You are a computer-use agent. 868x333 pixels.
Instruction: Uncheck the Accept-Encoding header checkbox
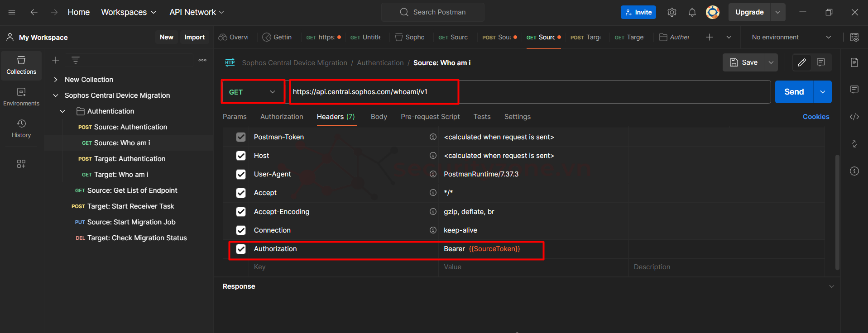point(241,212)
